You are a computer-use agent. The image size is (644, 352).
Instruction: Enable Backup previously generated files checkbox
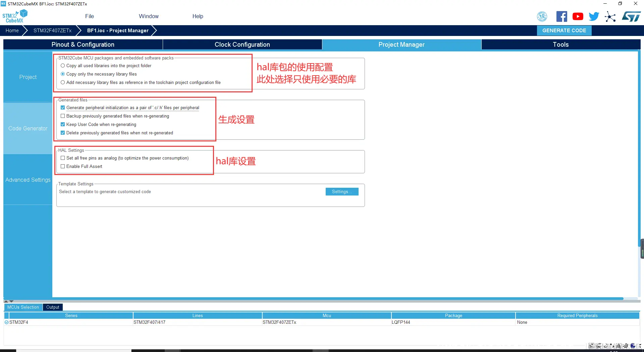click(x=63, y=116)
